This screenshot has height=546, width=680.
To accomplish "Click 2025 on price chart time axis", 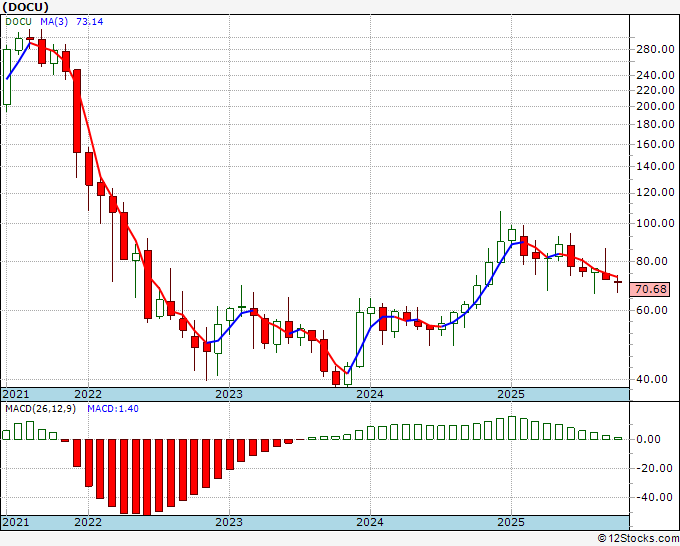I will [511, 394].
